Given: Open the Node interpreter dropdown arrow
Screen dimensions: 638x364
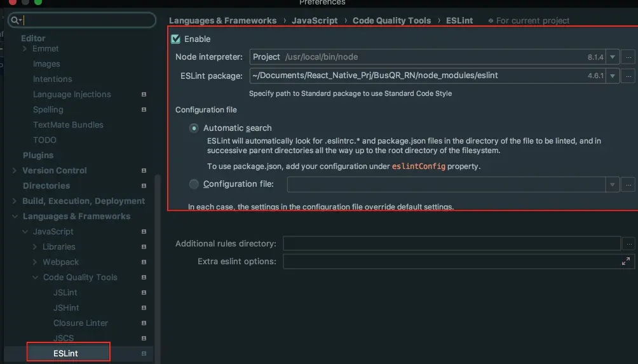Looking at the screenshot, I should [613, 57].
